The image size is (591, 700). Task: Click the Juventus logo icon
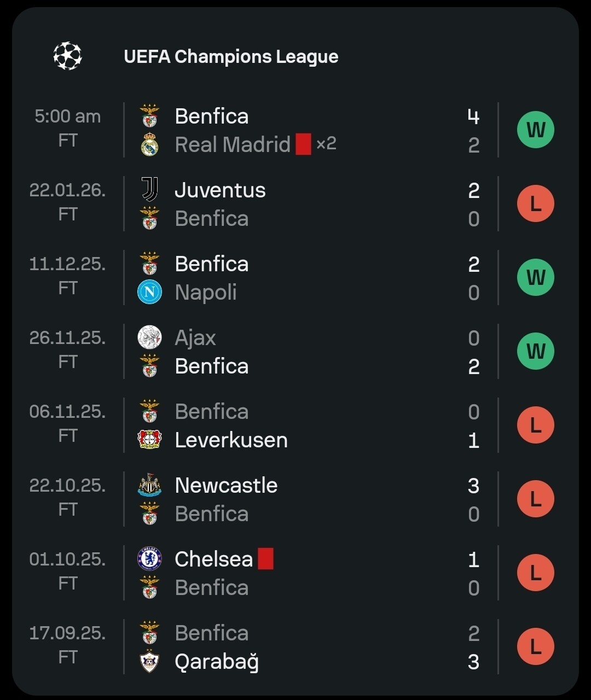click(149, 190)
